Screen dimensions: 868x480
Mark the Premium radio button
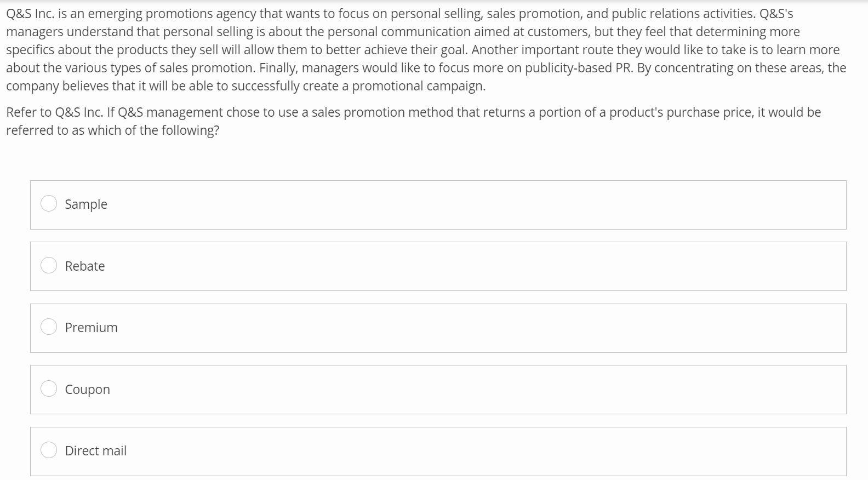[x=49, y=327]
